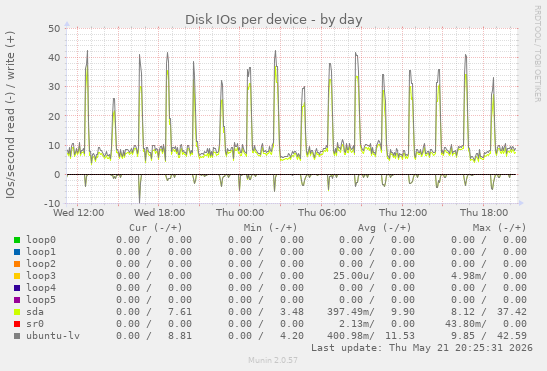Click the Last update timestamp text
Screen dimensions: 547x371
(x=422, y=348)
